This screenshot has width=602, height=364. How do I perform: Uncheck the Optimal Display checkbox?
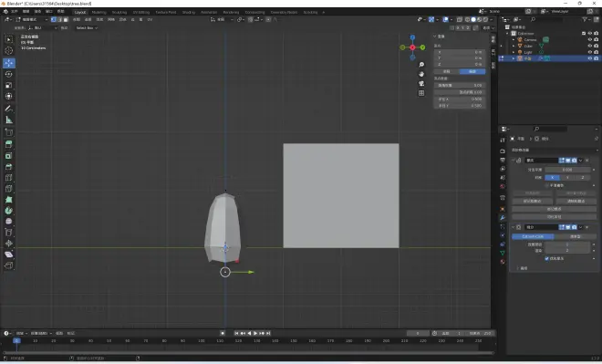pyautogui.click(x=546, y=258)
